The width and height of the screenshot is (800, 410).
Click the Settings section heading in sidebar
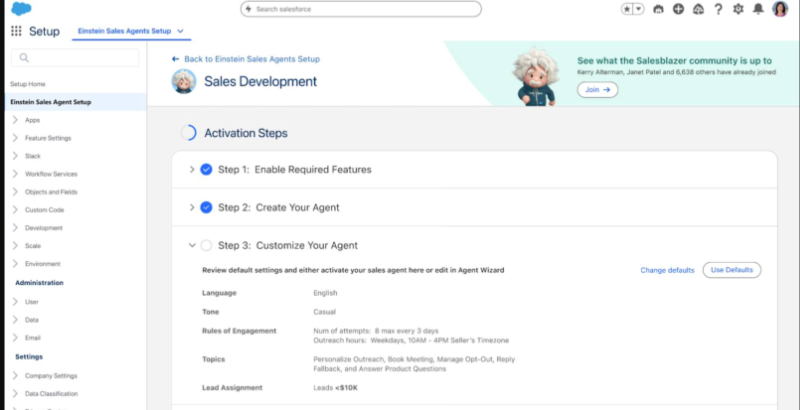(29, 357)
